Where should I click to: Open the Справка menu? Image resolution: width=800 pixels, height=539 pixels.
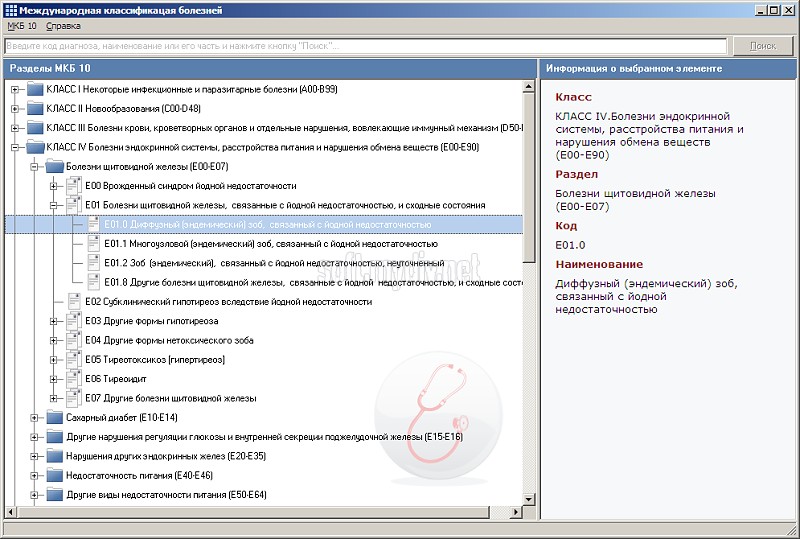[x=63, y=26]
